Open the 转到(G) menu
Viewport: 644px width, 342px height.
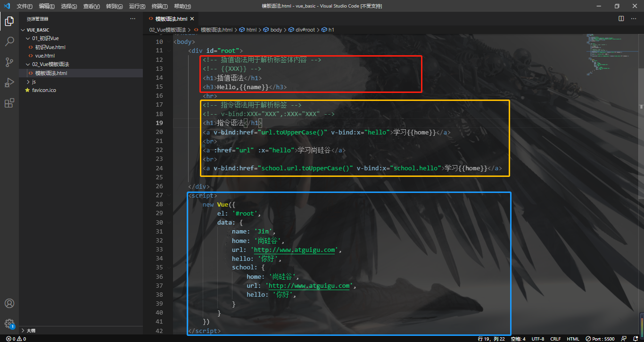tap(114, 6)
